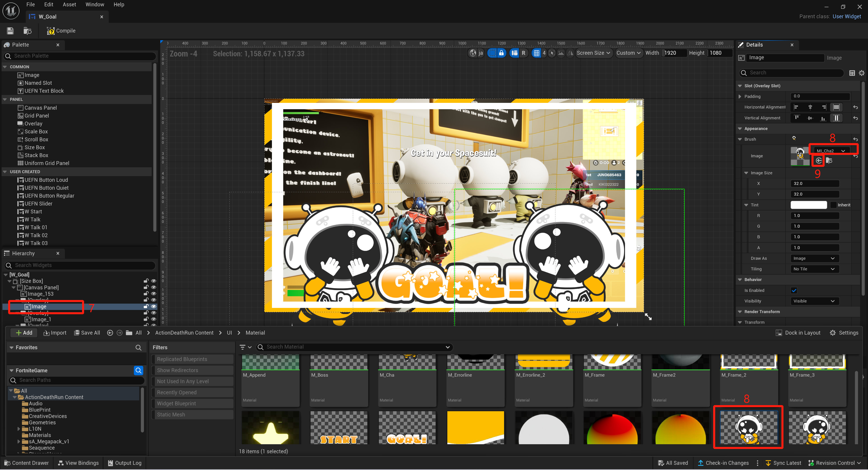Open the Screen Size dropdown

(x=593, y=53)
